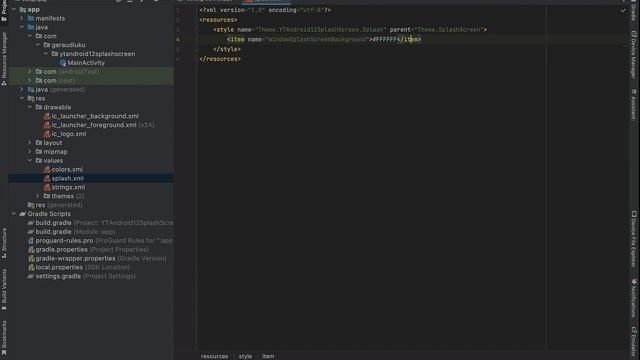Collapse the drawable folder arrow
Image resolution: width=640 pixels, height=360 pixels.
(30, 107)
